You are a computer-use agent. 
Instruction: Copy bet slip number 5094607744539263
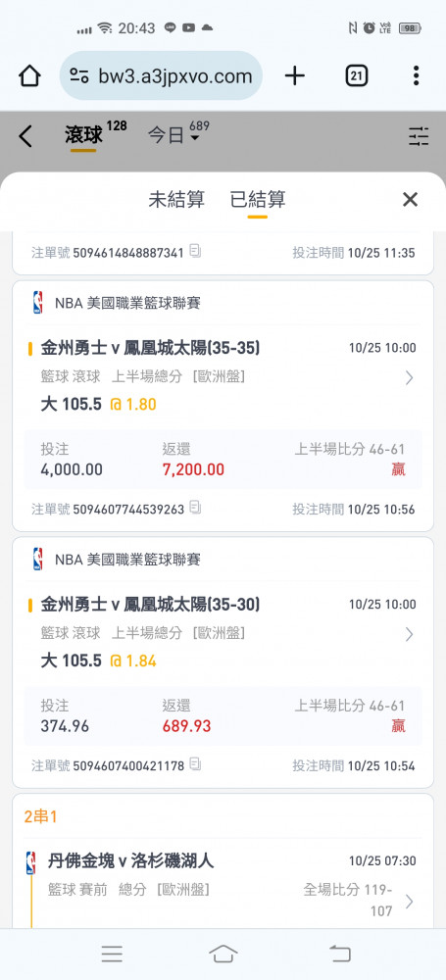click(x=195, y=508)
